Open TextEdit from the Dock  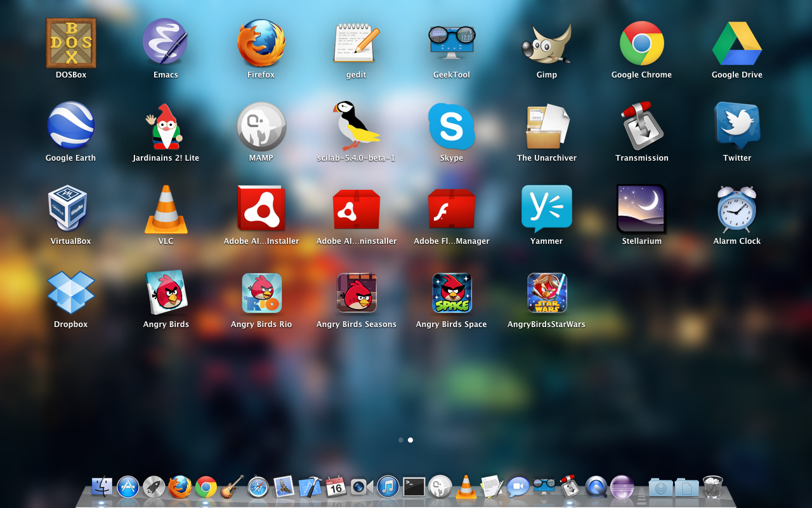coord(492,487)
